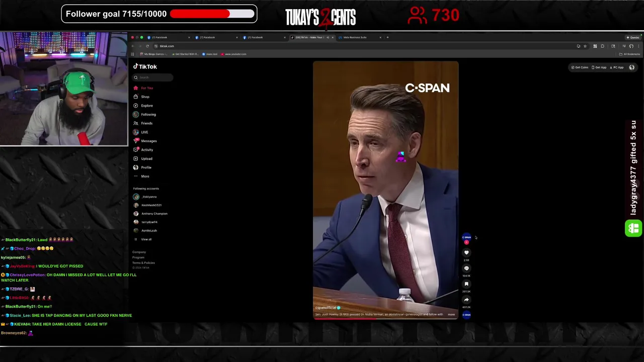Click PC App download button
The height and width of the screenshot is (362, 644).
pos(617,67)
